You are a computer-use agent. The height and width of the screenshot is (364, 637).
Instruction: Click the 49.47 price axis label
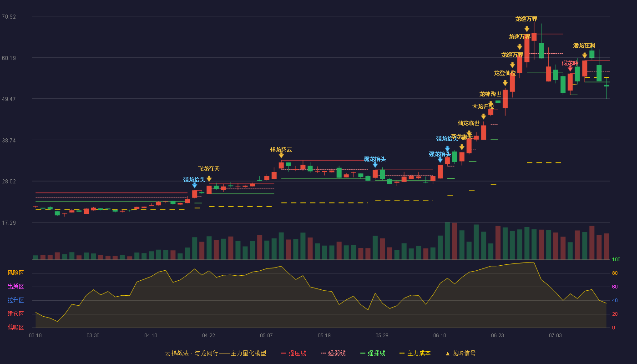coord(9,99)
